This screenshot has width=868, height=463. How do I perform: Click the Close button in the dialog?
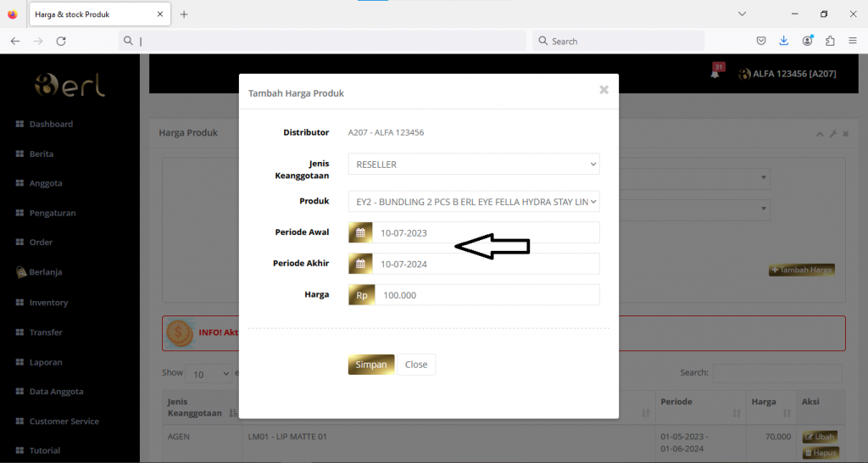(416, 365)
